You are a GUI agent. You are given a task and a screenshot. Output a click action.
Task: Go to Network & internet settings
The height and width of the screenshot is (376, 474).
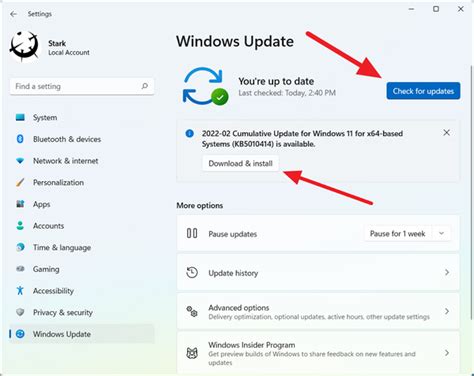click(x=82, y=161)
